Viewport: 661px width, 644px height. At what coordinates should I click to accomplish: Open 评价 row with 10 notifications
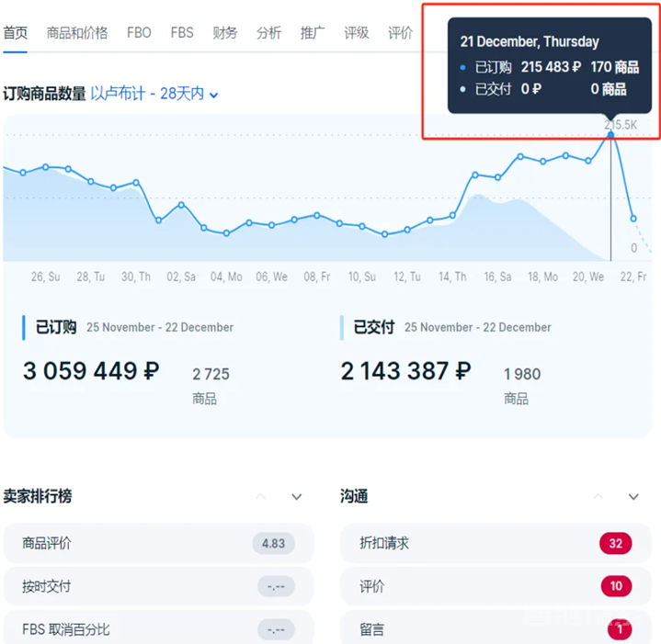tap(496, 586)
